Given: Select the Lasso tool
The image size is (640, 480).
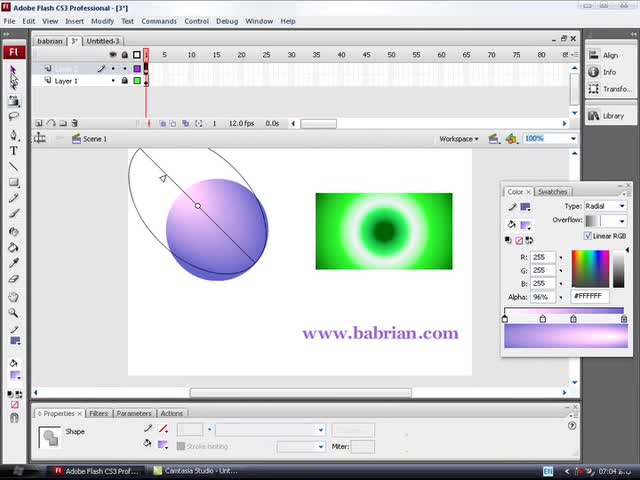Looking at the screenshot, I should pos(13,117).
